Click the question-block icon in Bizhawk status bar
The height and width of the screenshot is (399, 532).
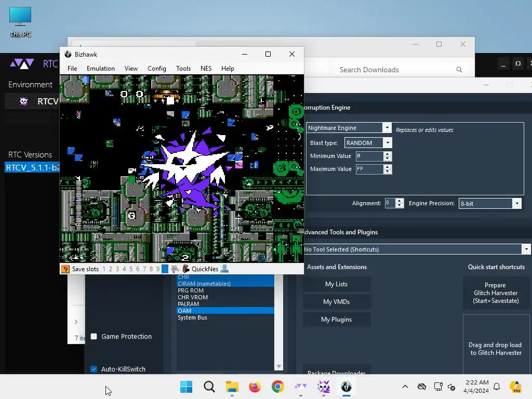pos(65,269)
